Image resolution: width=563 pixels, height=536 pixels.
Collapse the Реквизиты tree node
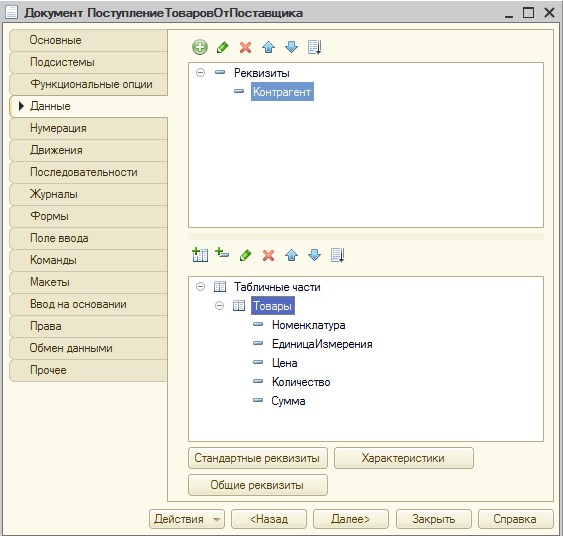pyautogui.click(x=200, y=73)
